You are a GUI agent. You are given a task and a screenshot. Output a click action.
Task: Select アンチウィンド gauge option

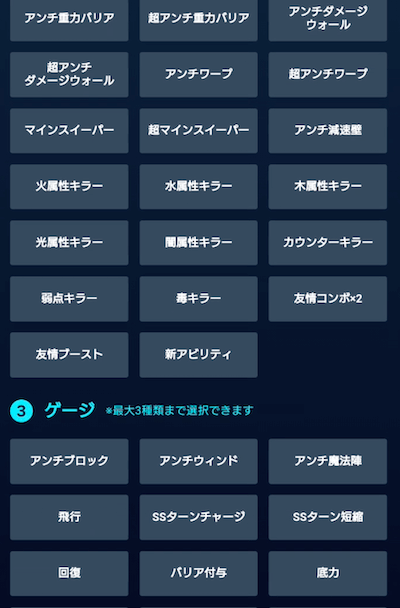198,461
